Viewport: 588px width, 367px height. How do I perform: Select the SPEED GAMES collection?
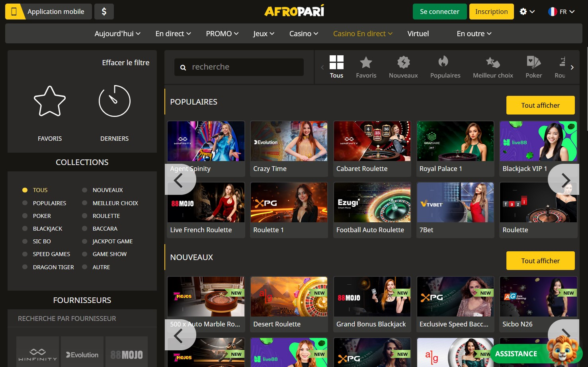[x=51, y=254]
